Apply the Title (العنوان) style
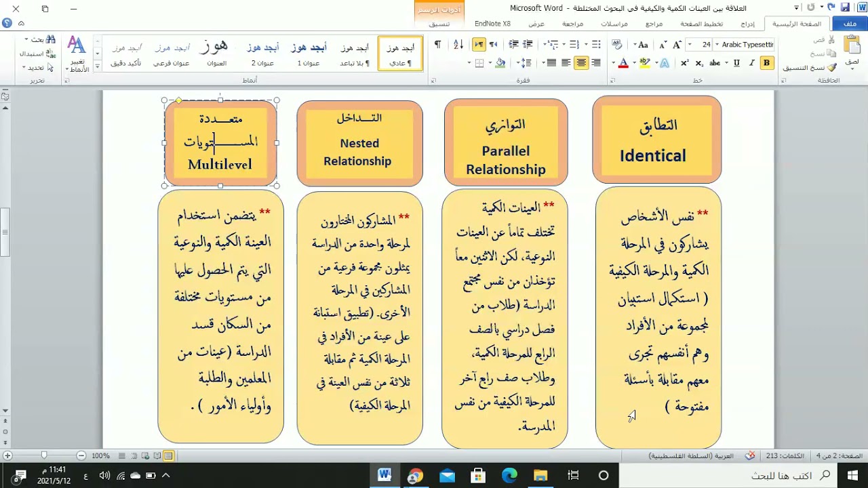 pyautogui.click(x=216, y=54)
